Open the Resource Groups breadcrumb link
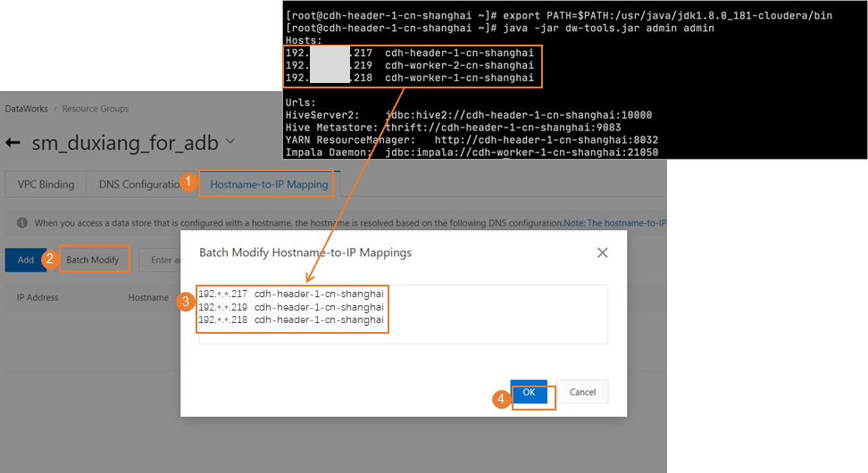Image resolution: width=868 pixels, height=473 pixels. 96,109
